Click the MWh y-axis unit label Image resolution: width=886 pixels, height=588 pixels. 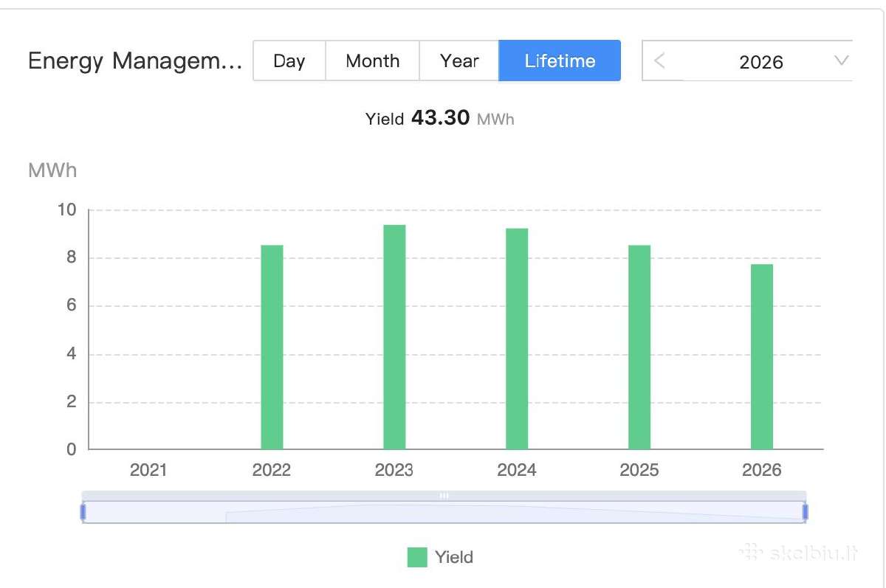click(x=52, y=170)
